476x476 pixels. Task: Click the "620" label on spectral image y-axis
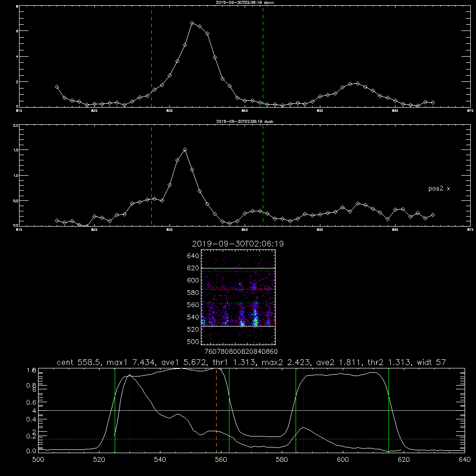[193, 268]
